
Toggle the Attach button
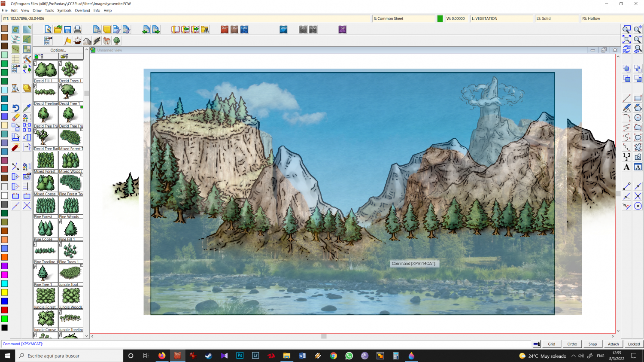pos(614,344)
